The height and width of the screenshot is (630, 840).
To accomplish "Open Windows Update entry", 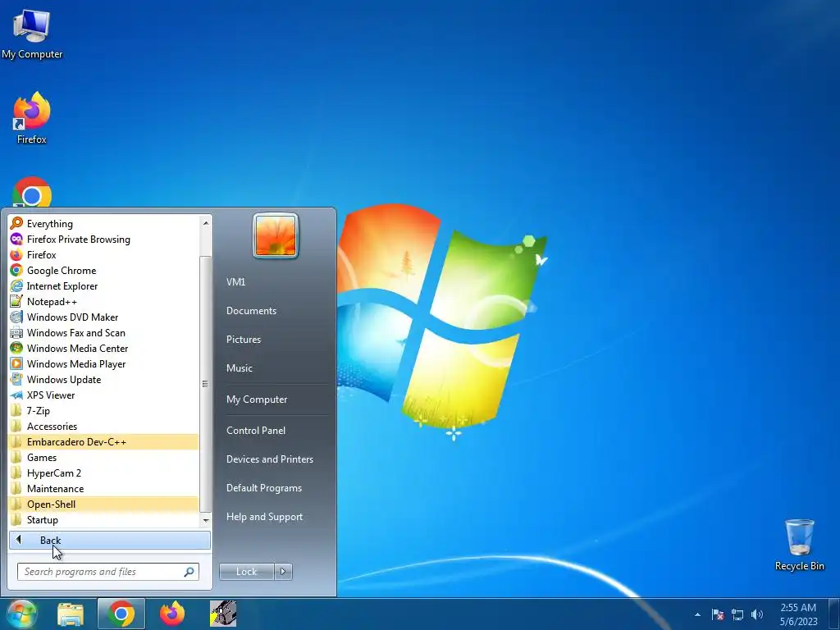I will point(103,379).
